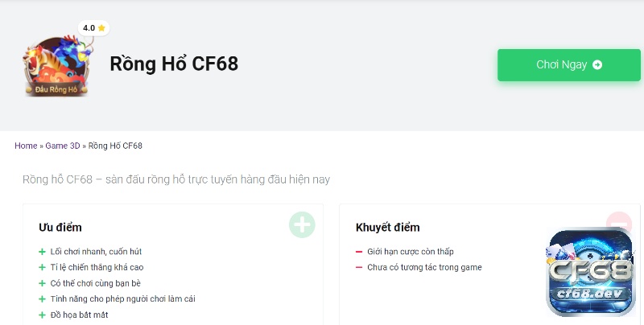Select the 4.0 rating badge

[94, 28]
